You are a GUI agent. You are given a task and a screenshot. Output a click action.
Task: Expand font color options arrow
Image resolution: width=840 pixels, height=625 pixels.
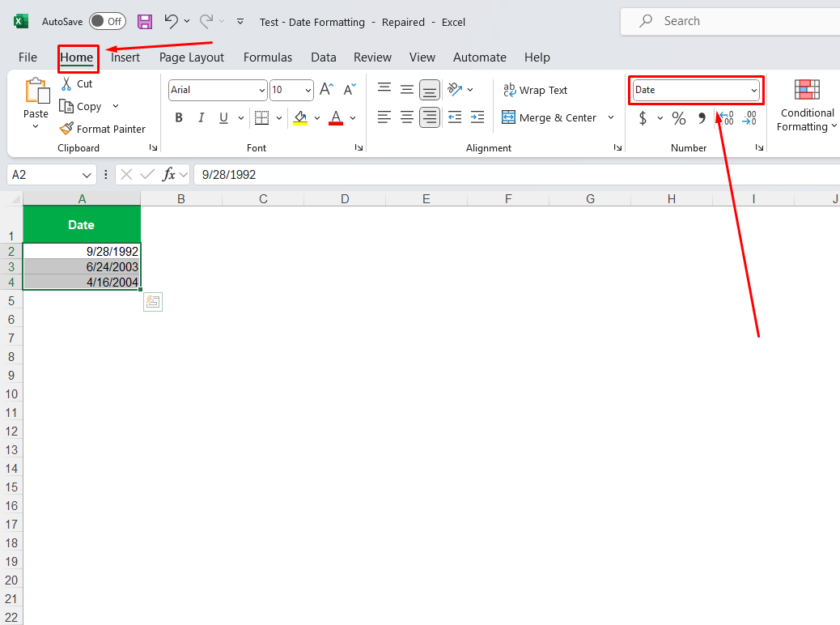tap(353, 118)
